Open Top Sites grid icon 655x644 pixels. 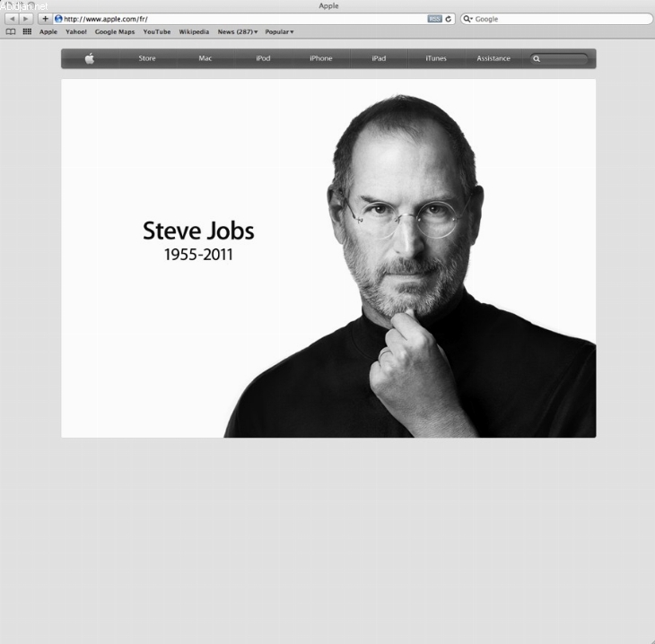pos(27,31)
